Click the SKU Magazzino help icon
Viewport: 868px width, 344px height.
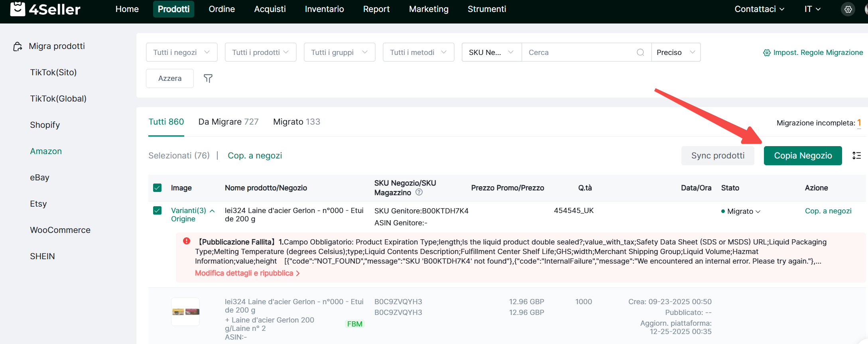pyautogui.click(x=419, y=192)
